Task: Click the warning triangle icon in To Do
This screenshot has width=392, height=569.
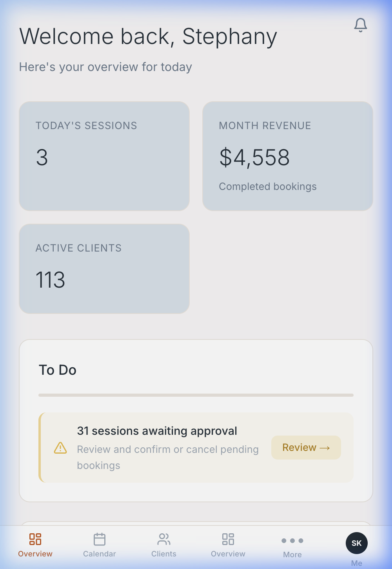Action: (60, 448)
